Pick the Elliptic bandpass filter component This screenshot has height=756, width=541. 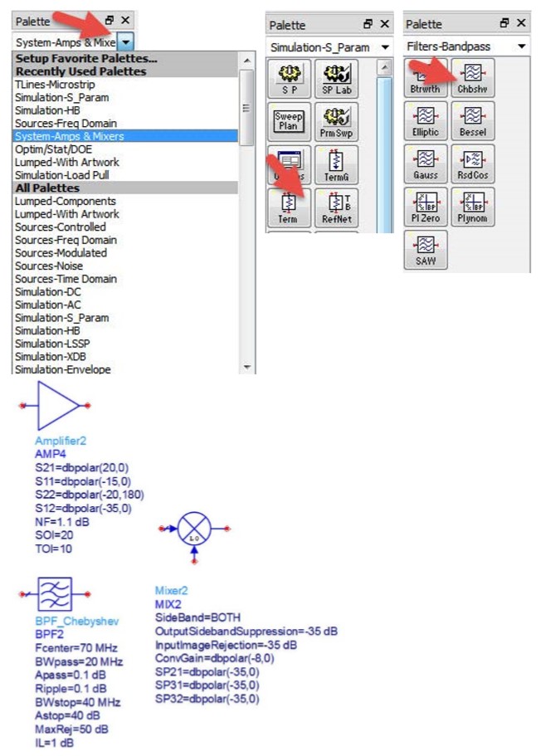point(426,121)
